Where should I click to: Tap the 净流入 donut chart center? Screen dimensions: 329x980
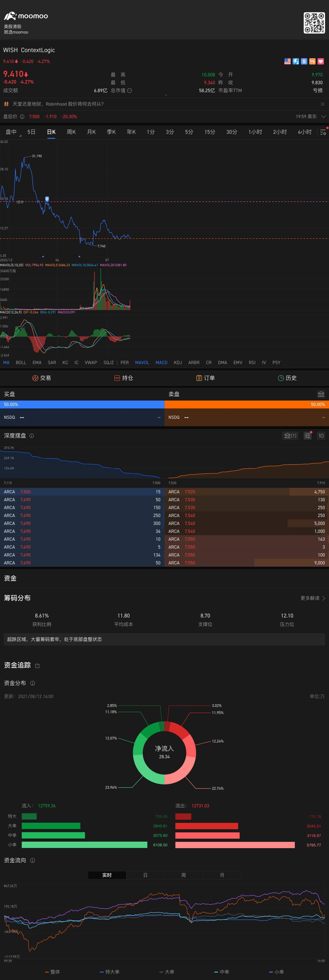pyautogui.click(x=164, y=752)
